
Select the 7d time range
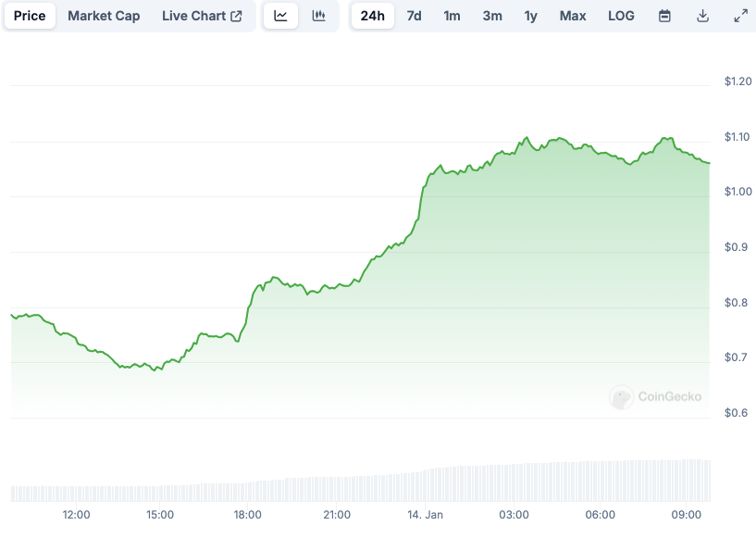414,16
